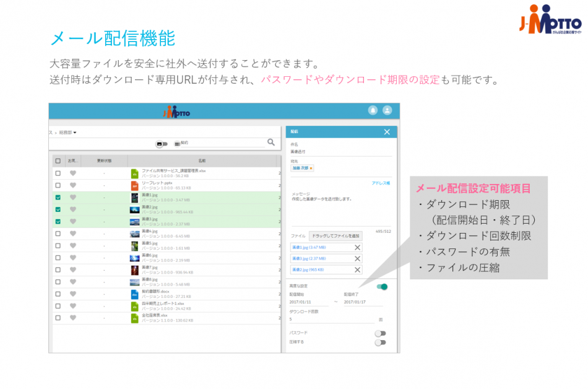
Task: Open attached 画像2.jpg (965 KB) link
Action: [308, 270]
